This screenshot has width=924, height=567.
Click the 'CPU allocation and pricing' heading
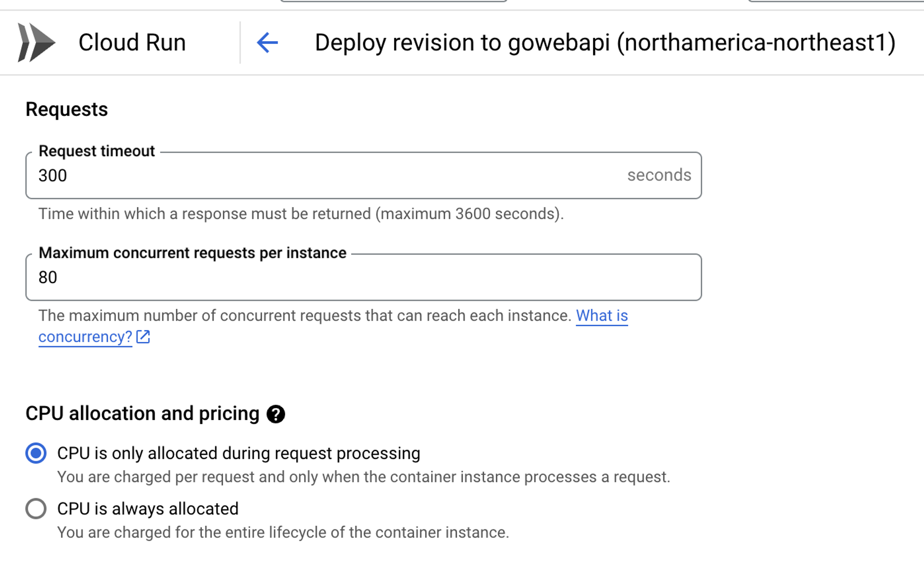142,414
